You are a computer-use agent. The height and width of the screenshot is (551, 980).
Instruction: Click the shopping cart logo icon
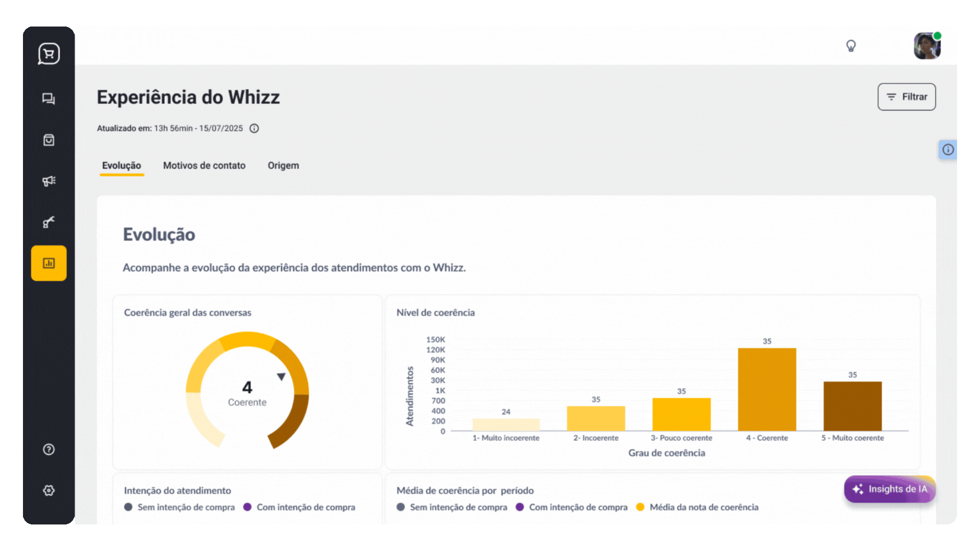(x=49, y=54)
